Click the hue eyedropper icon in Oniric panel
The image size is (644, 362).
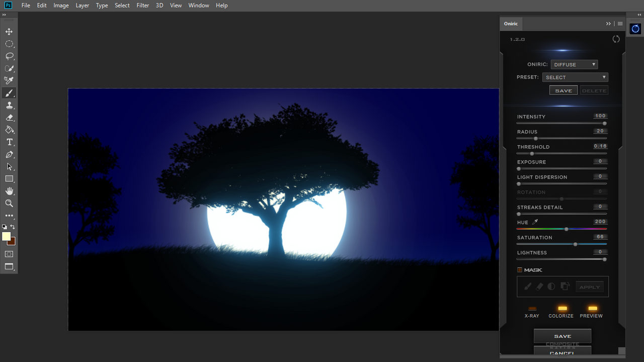tap(535, 222)
